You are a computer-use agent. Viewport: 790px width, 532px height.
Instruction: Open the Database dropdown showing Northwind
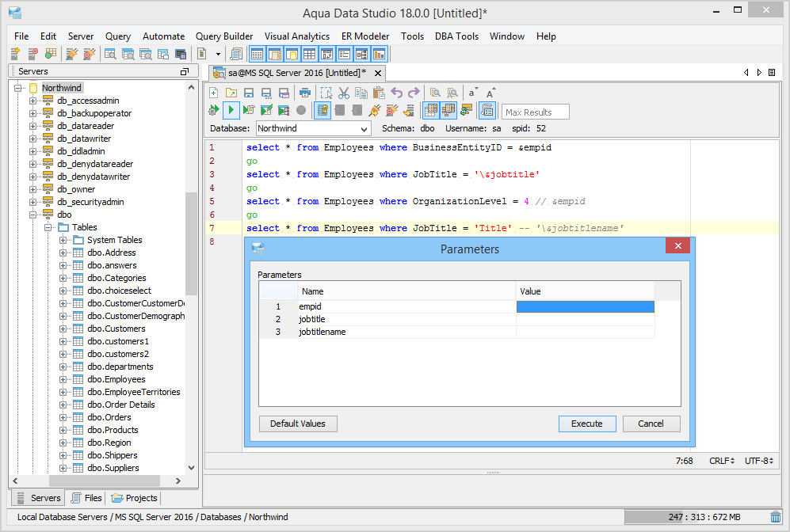(364, 128)
